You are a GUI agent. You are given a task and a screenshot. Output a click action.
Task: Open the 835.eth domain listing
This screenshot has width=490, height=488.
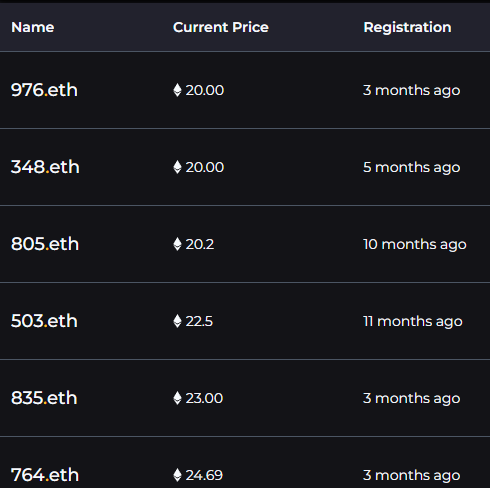coord(44,398)
